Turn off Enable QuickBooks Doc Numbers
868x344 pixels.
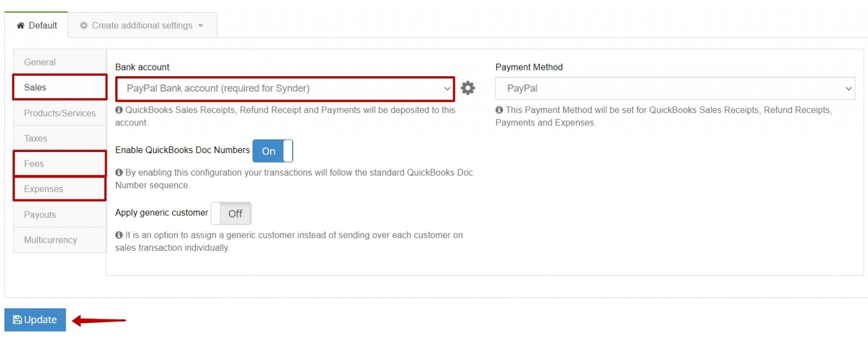[272, 151]
